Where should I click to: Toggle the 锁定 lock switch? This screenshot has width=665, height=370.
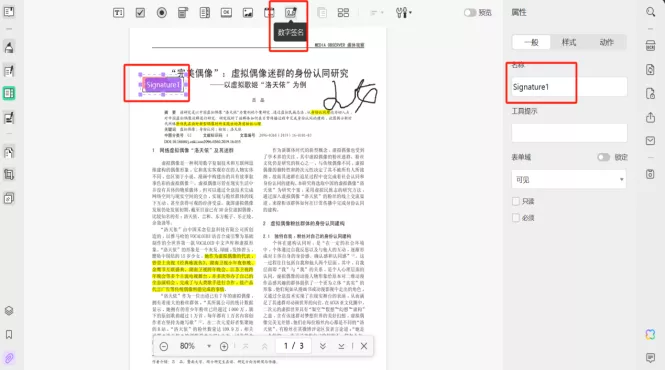(604, 157)
